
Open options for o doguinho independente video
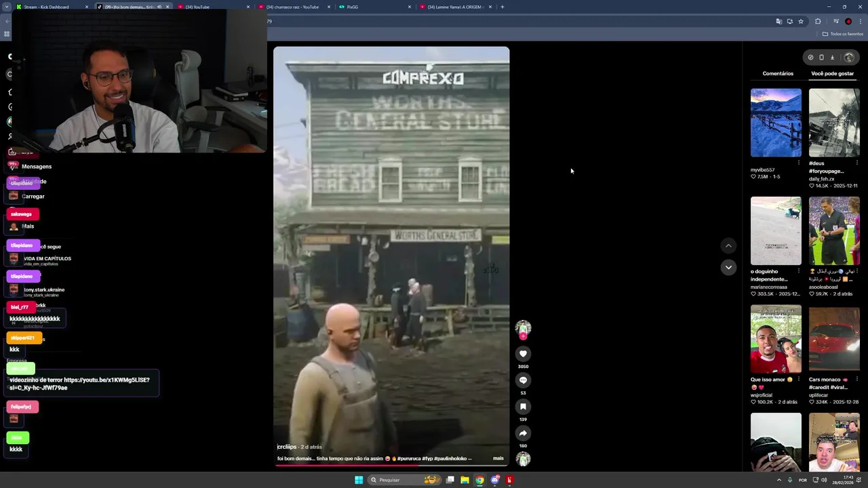coord(798,271)
